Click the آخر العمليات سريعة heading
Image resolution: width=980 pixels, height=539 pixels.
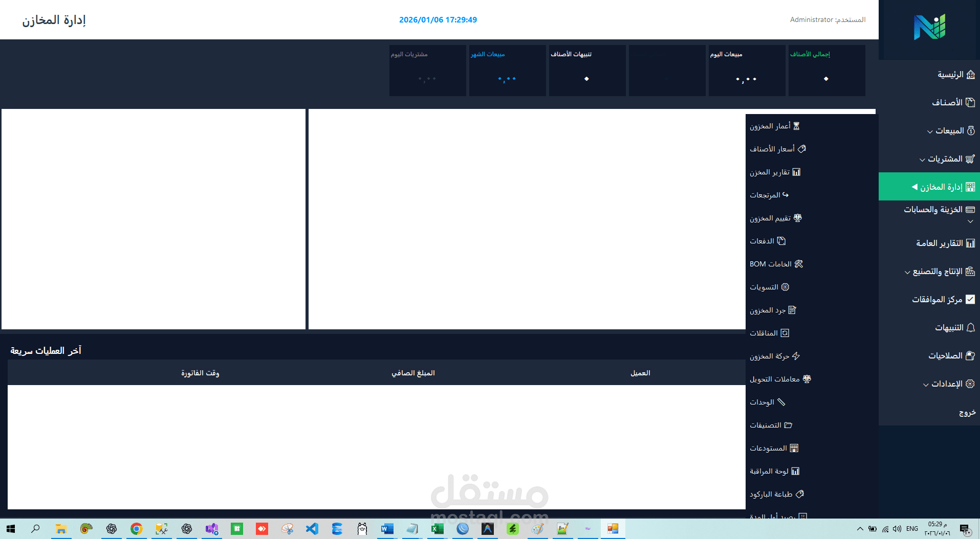46,350
